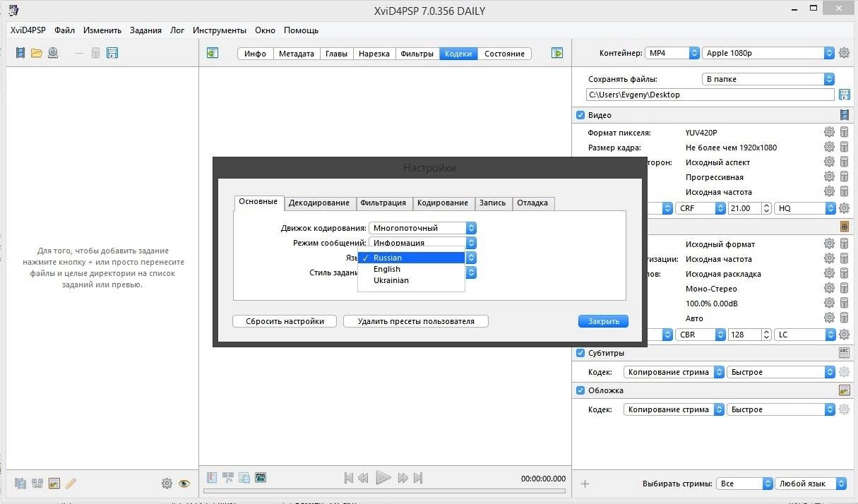Viewport: 858px width, 504px height.
Task: Open files with the yellow folder icon
Action: point(37,53)
